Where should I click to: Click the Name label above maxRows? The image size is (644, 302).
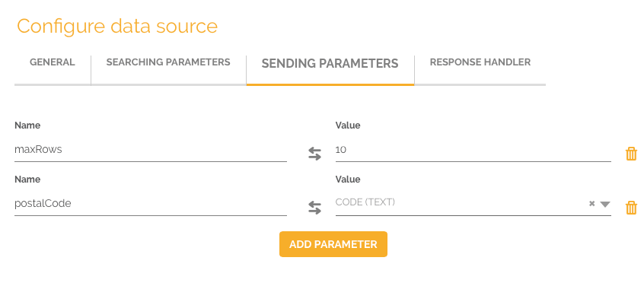(x=27, y=126)
